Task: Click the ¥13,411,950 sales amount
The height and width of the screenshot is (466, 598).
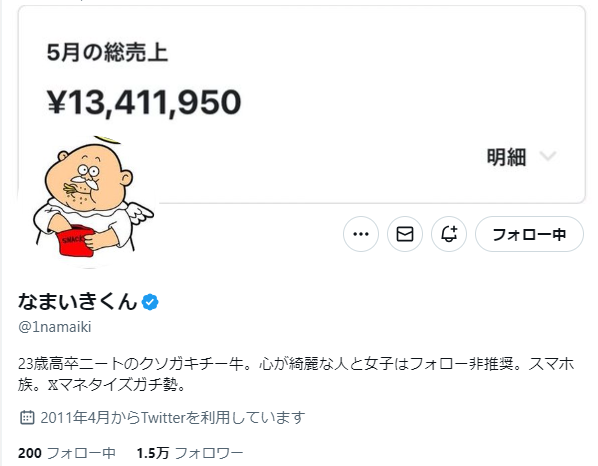Action: pyautogui.click(x=144, y=102)
